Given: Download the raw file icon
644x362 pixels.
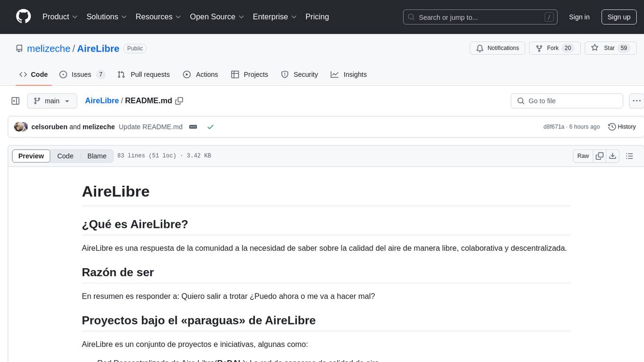Looking at the screenshot, I should tap(613, 156).
